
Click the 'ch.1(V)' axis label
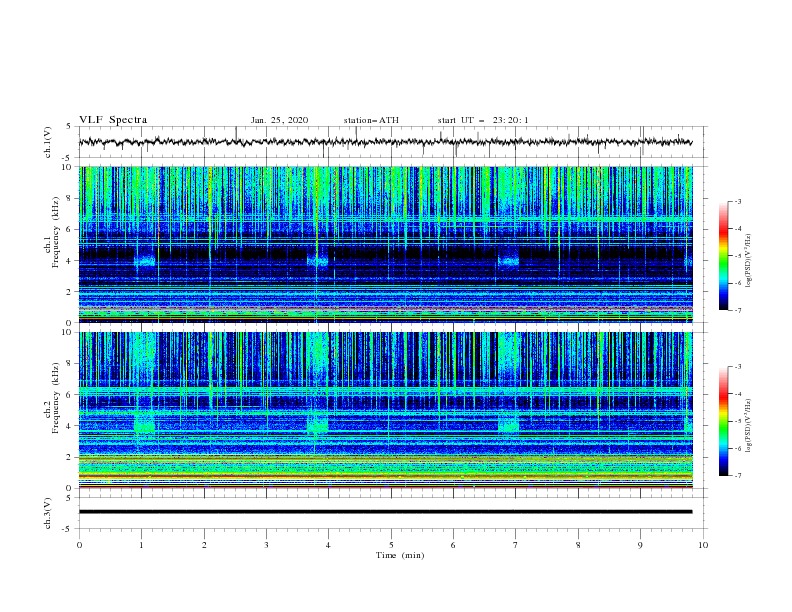tap(48, 142)
